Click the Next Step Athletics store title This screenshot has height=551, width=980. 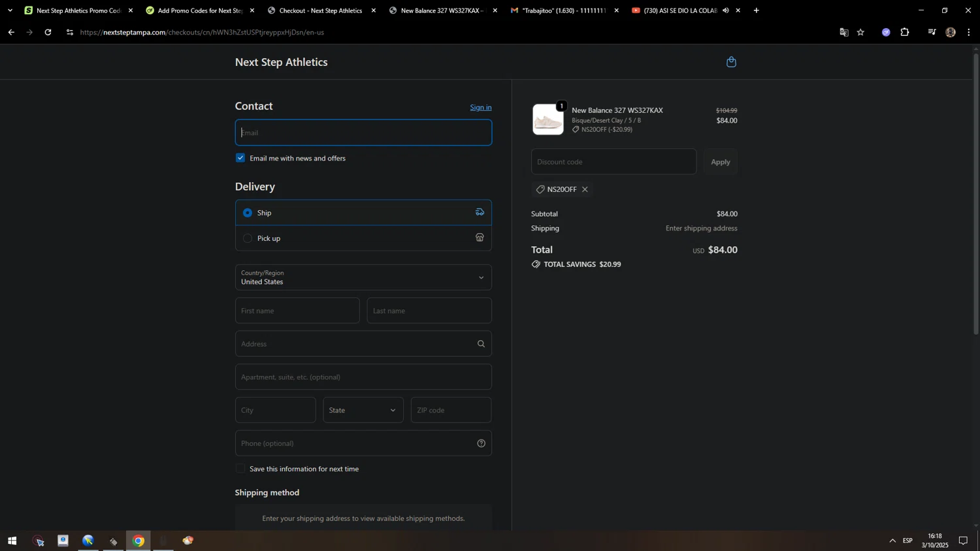point(282,62)
